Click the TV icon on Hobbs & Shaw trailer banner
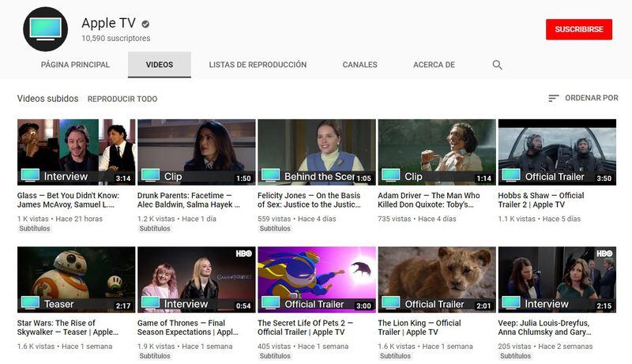Viewport: 632px width, 364px height. (x=511, y=175)
